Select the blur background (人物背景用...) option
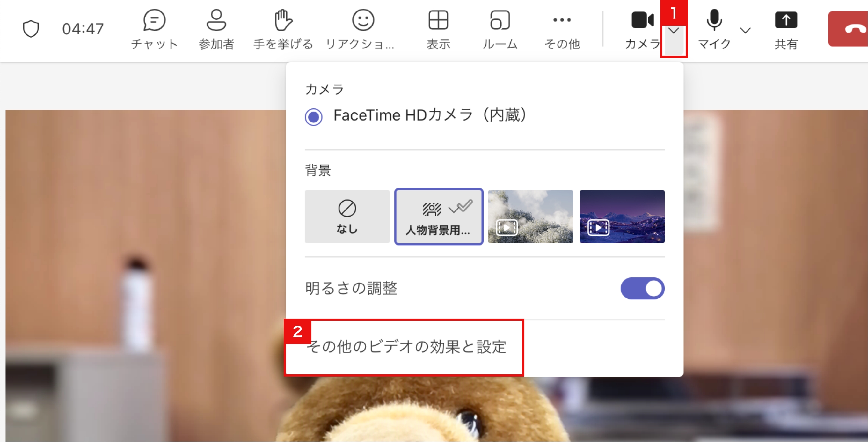This screenshot has width=868, height=442. coord(439,217)
